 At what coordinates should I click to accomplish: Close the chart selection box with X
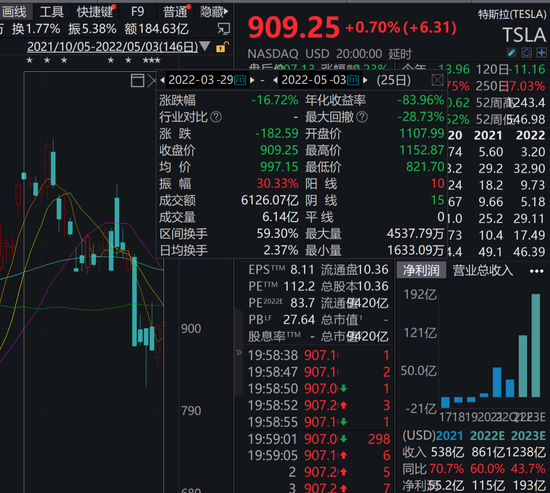tap(152, 81)
